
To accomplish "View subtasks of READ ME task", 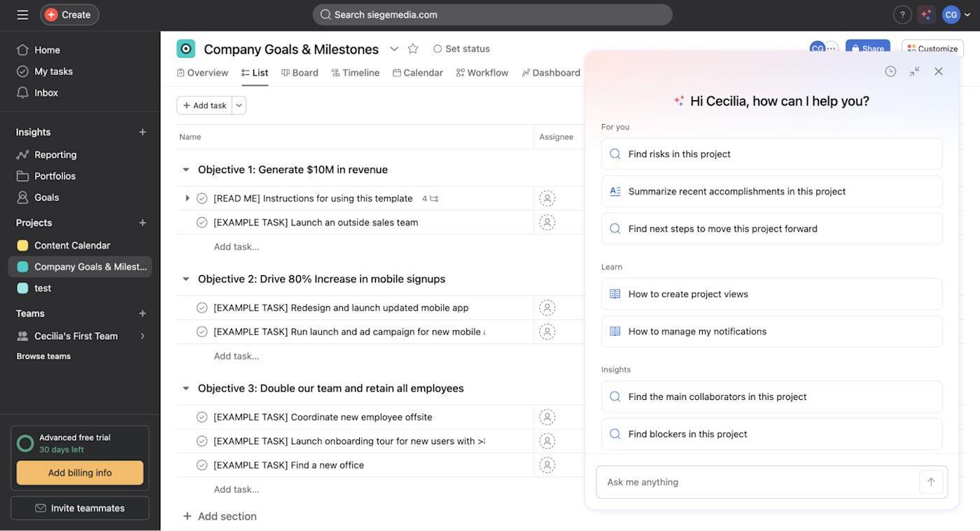I will (x=430, y=199).
